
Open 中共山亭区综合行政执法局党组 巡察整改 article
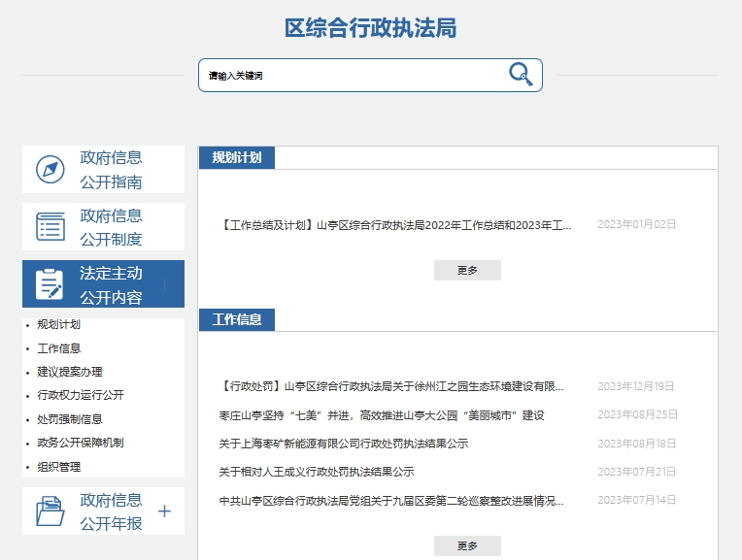pos(391,501)
